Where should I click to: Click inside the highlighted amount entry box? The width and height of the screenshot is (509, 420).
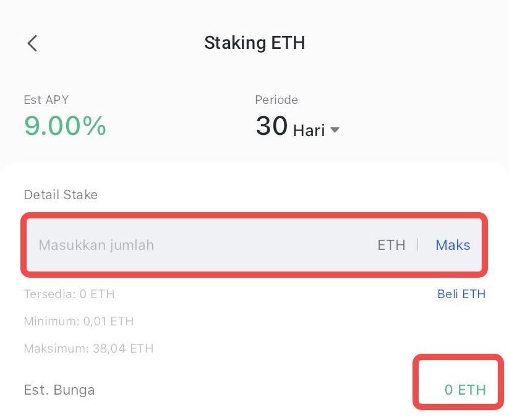186,245
